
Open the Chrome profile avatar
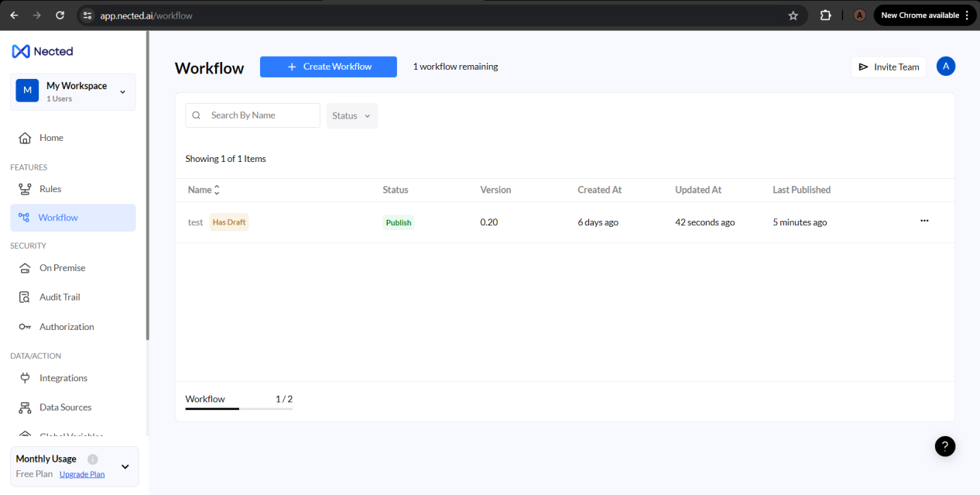pos(859,15)
